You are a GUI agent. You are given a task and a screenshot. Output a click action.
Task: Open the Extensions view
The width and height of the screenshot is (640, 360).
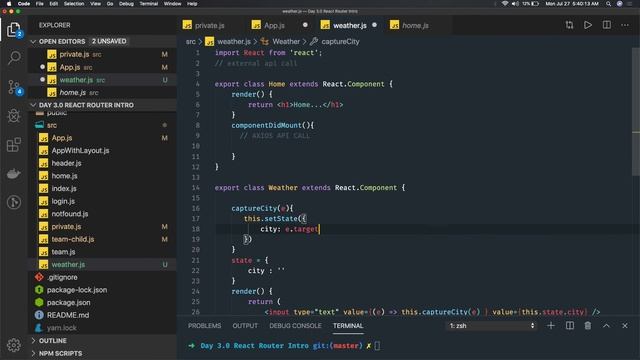[x=14, y=144]
